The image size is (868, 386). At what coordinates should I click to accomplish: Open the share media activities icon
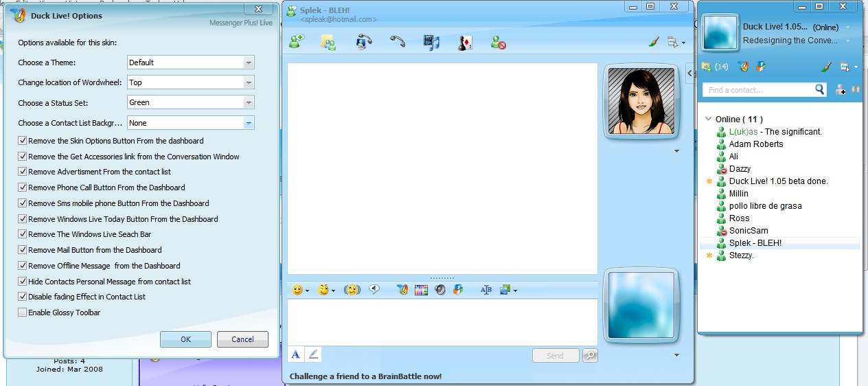(431, 42)
